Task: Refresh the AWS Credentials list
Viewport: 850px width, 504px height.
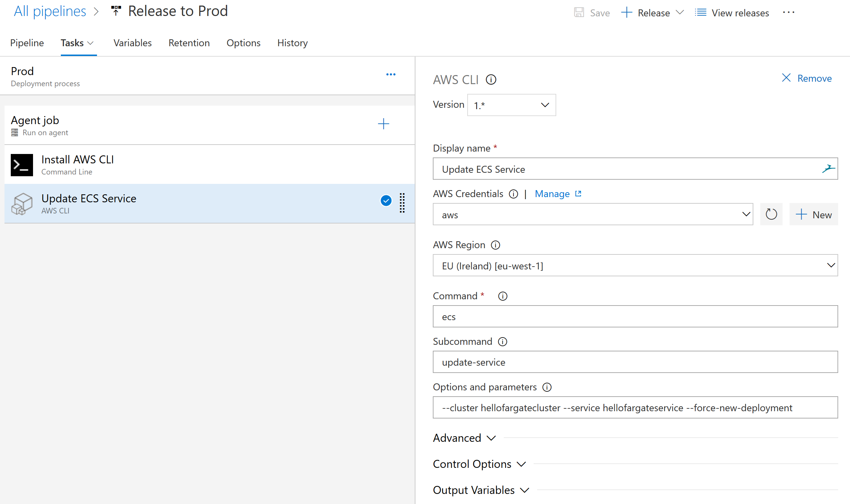Action: 771,214
